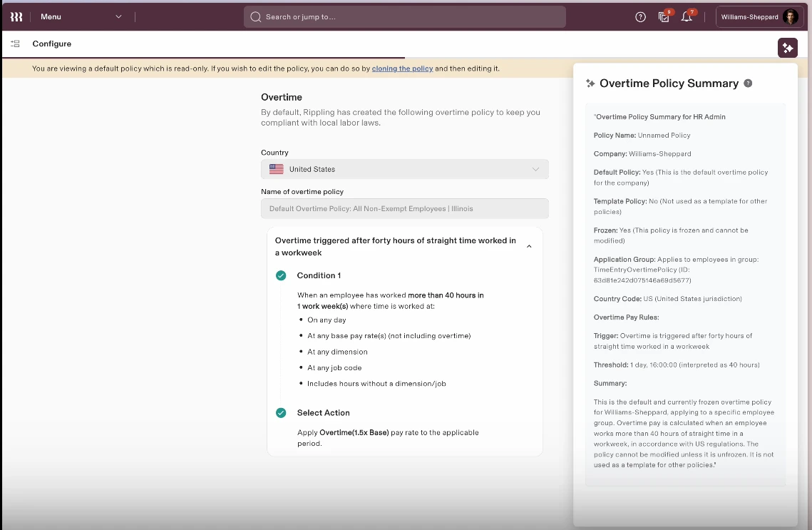Screen dimensions: 812x530
Task: Click 'At any job code' bullet text
Action: click(334, 368)
